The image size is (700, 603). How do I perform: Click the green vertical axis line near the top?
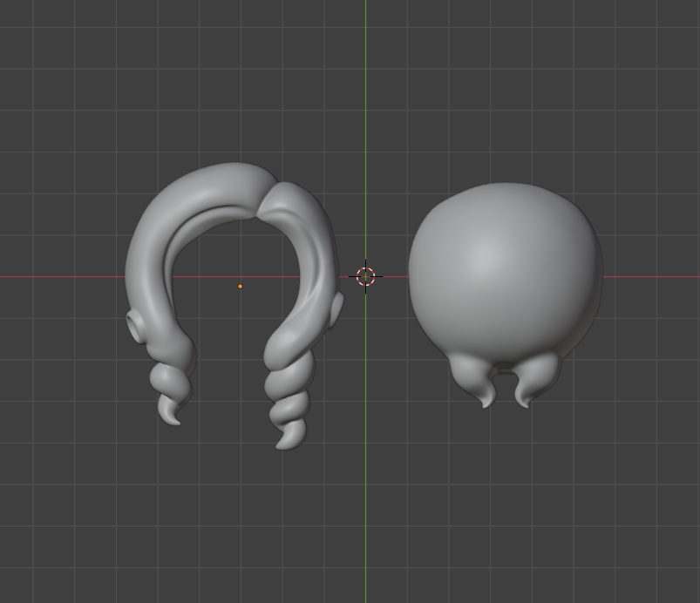tap(365, 52)
